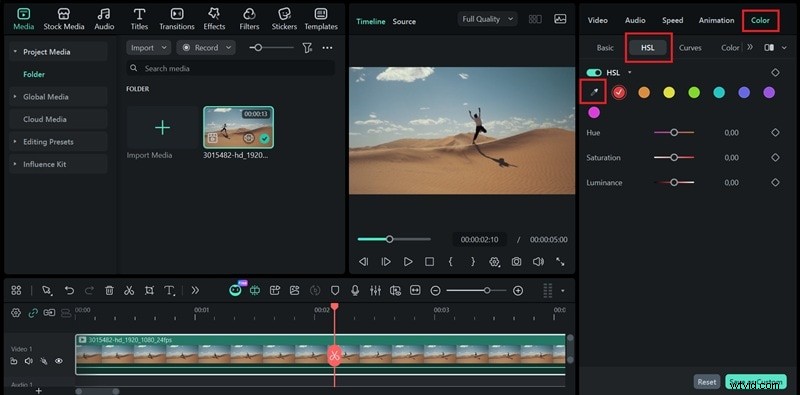Click the compare view icon in Color panel
This screenshot has height=395, width=800.
(769, 47)
